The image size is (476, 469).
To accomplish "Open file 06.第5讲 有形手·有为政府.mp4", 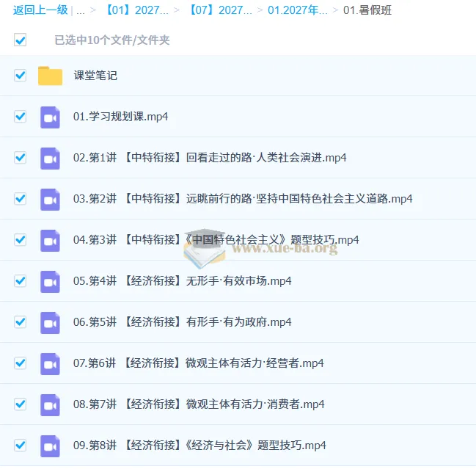I will [x=183, y=322].
